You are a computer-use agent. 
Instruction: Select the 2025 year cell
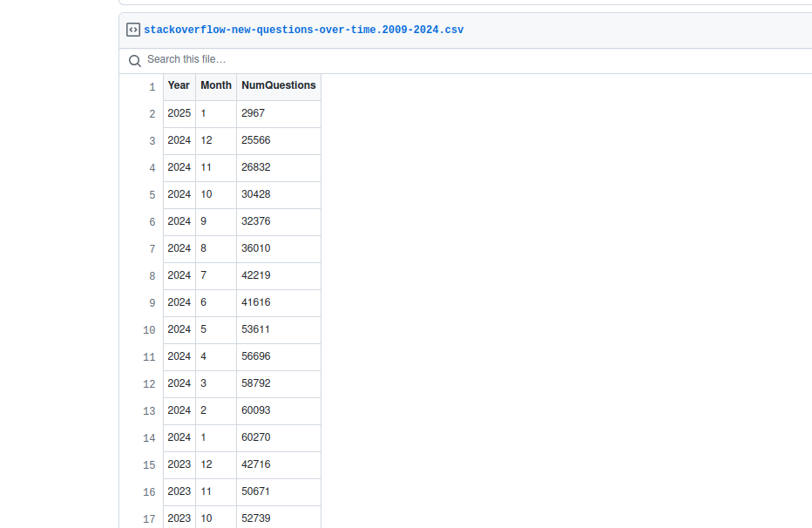click(179, 113)
